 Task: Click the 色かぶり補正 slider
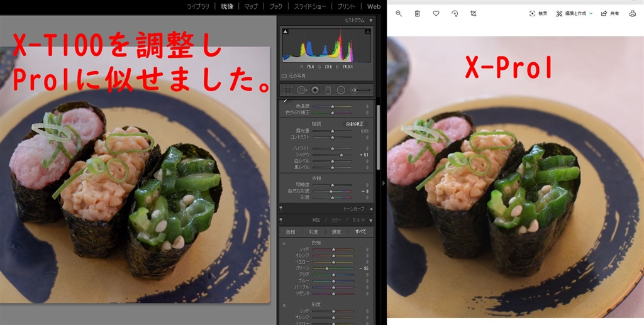pyautogui.click(x=332, y=113)
